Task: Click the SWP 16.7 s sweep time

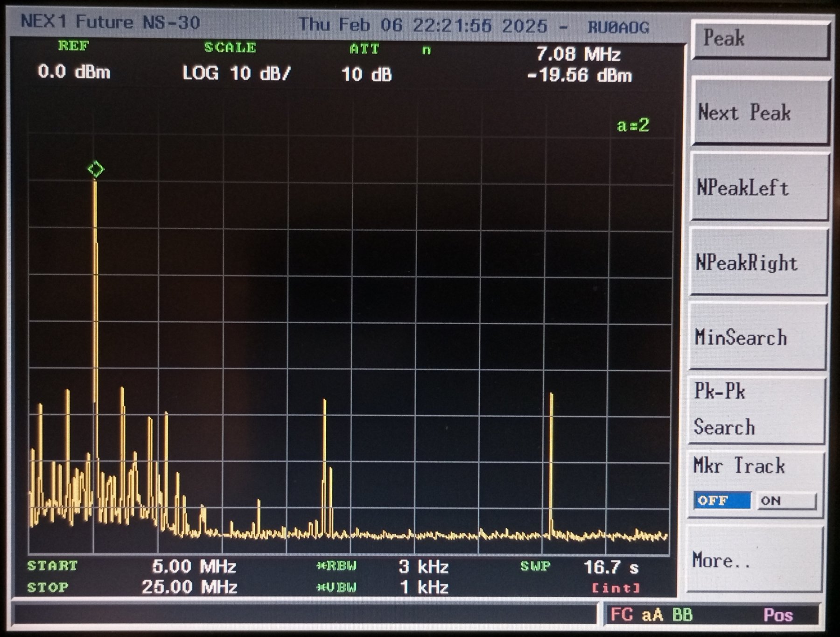Action: point(610,567)
